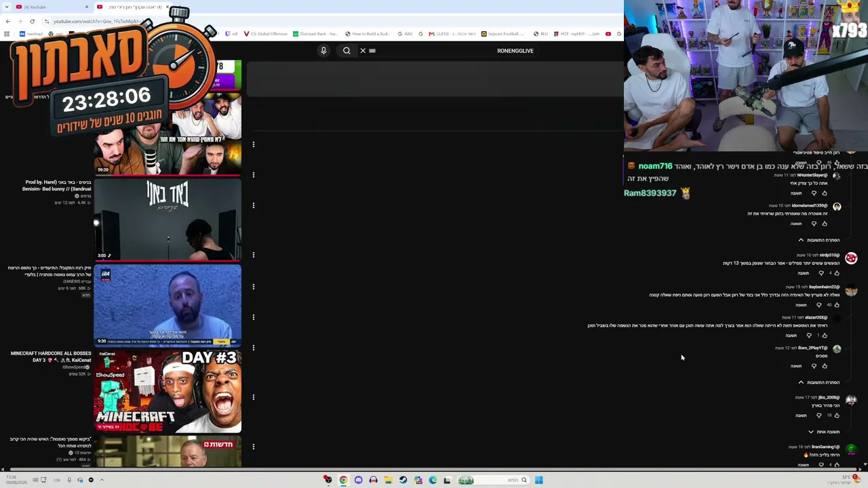Click the horizontal scrollbar at page bottom
Screen dimensions: 868x488
point(434,469)
